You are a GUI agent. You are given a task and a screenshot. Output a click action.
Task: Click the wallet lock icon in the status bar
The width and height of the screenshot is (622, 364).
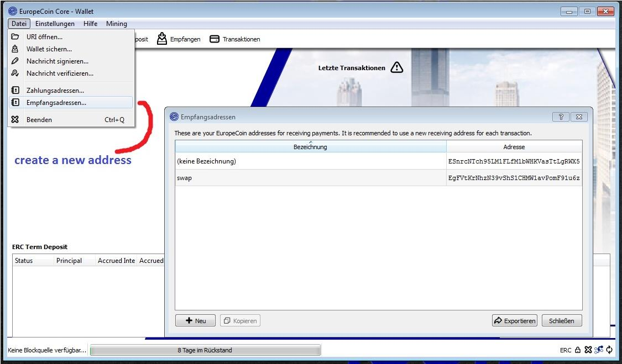click(578, 350)
